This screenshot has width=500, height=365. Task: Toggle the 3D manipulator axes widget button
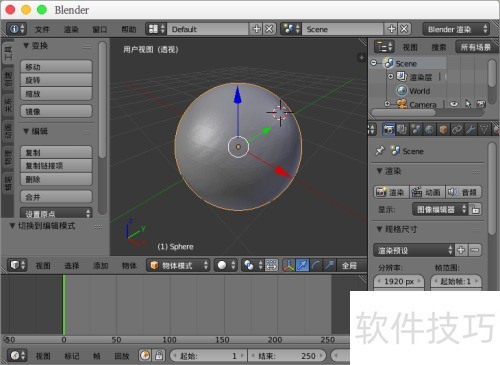289,265
